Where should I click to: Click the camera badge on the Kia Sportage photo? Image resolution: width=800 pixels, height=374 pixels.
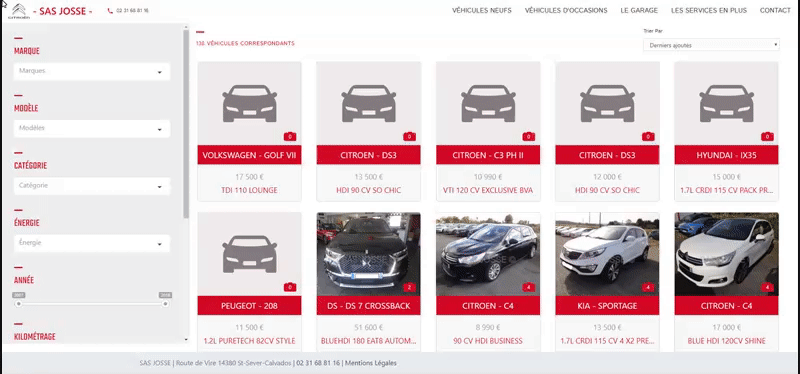click(648, 287)
